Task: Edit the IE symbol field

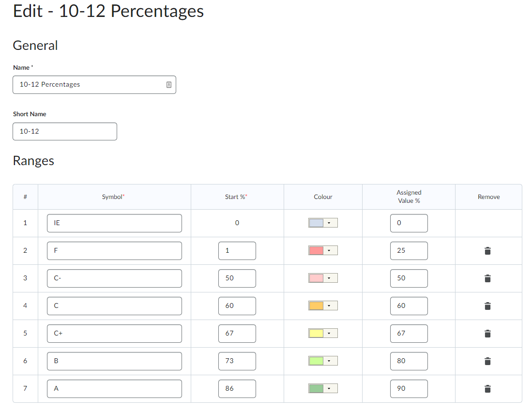Action: [x=114, y=223]
